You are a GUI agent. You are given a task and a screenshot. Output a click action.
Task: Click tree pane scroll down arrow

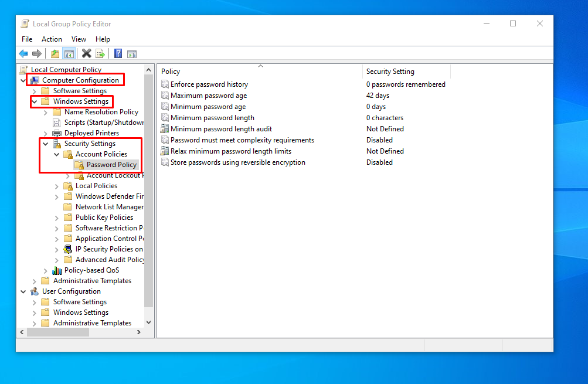[x=149, y=322]
